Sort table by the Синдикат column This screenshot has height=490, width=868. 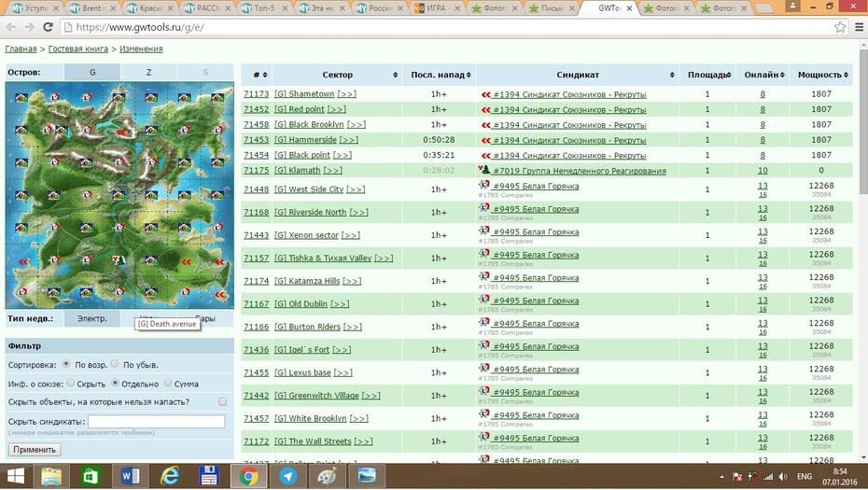pos(578,75)
